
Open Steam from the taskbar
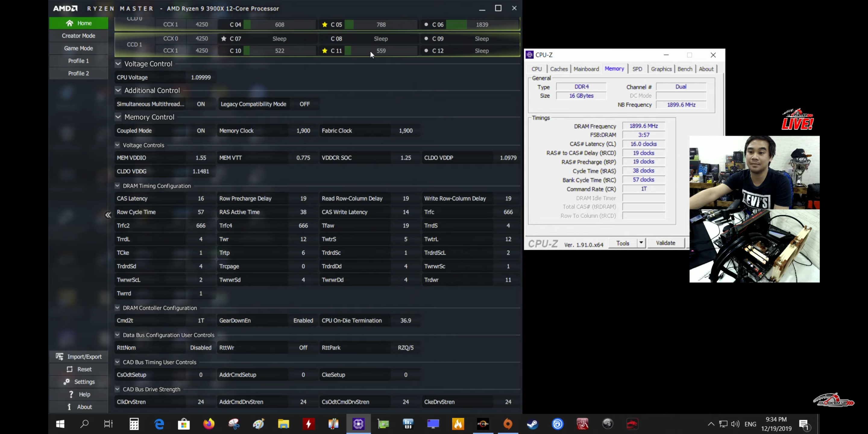533,424
